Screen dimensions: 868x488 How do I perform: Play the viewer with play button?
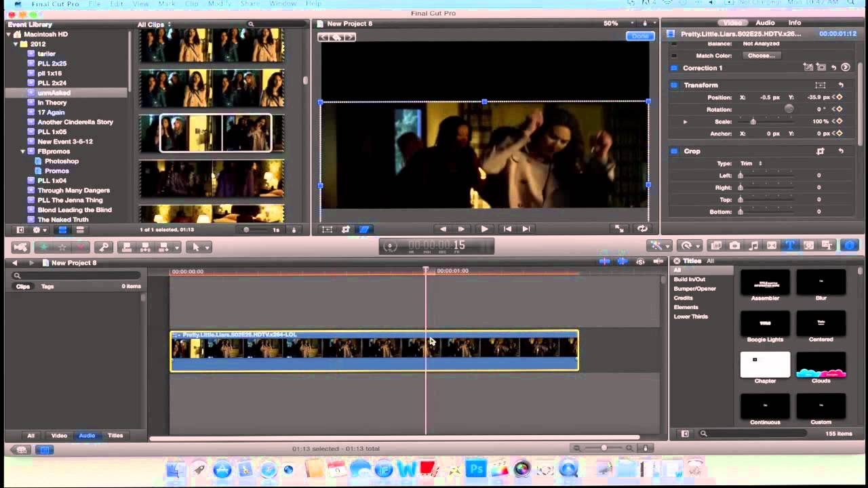pyautogui.click(x=484, y=229)
